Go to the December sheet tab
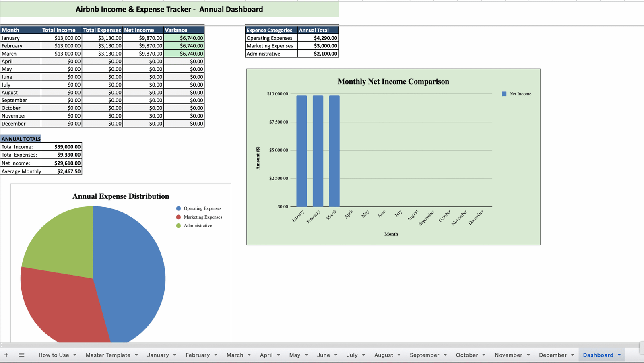Image resolution: width=644 pixels, height=363 pixels. click(x=552, y=355)
